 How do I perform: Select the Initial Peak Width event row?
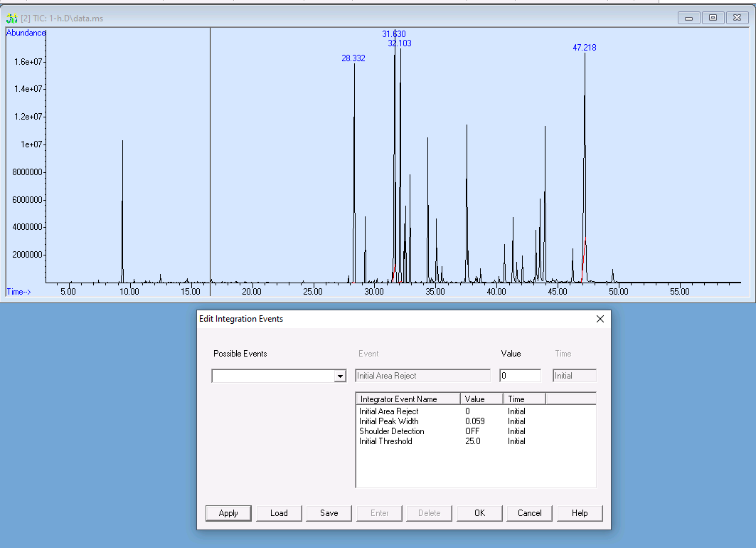[388, 421]
